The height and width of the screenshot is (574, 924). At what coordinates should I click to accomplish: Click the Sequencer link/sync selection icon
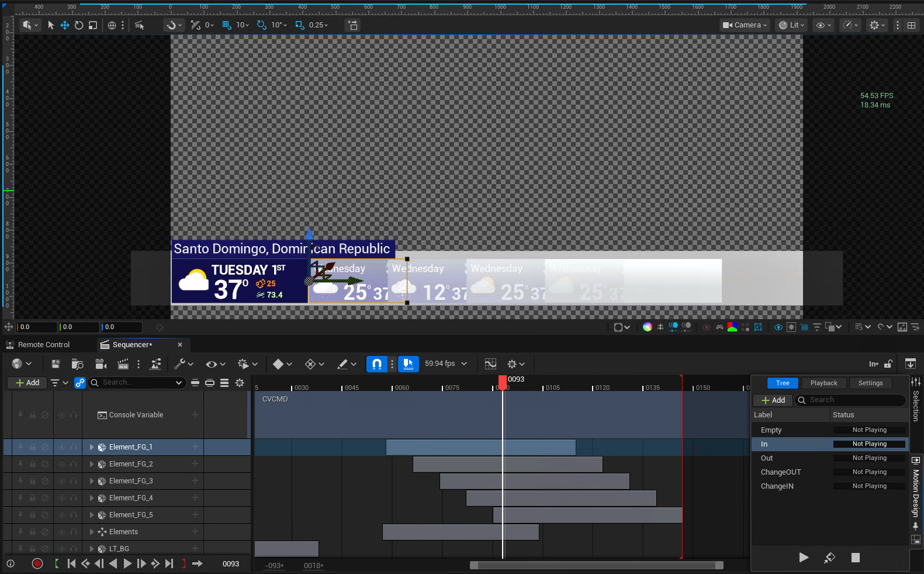point(80,383)
